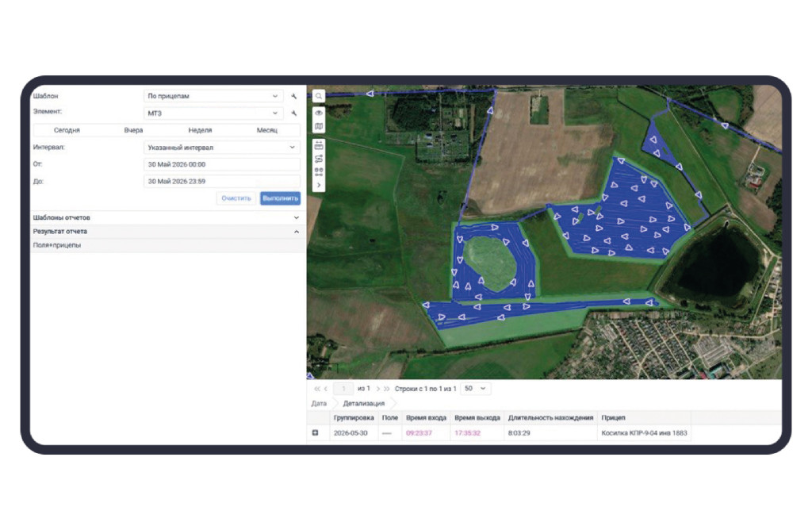Open rows-per-page dropdown showing 50
This screenshot has width=812, height=530.
tap(476, 389)
